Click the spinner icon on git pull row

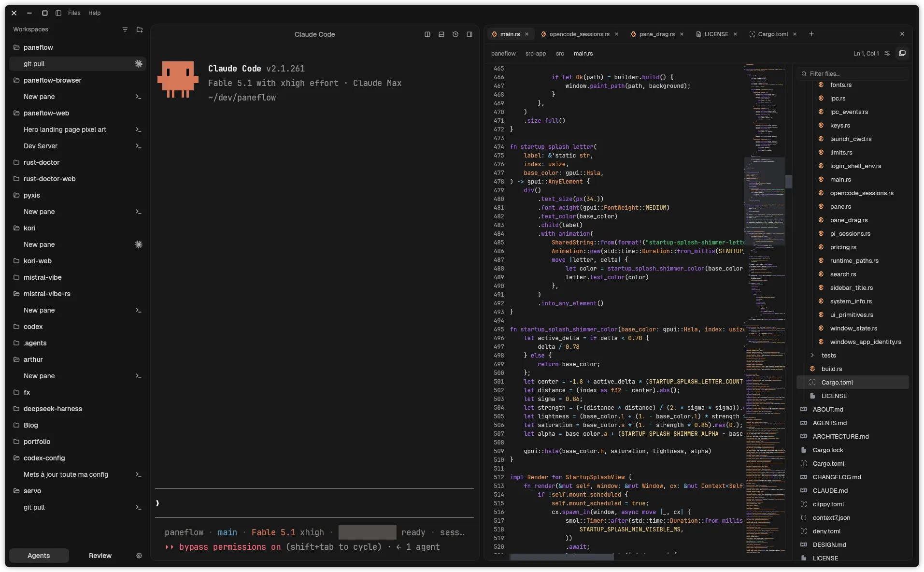pos(139,64)
